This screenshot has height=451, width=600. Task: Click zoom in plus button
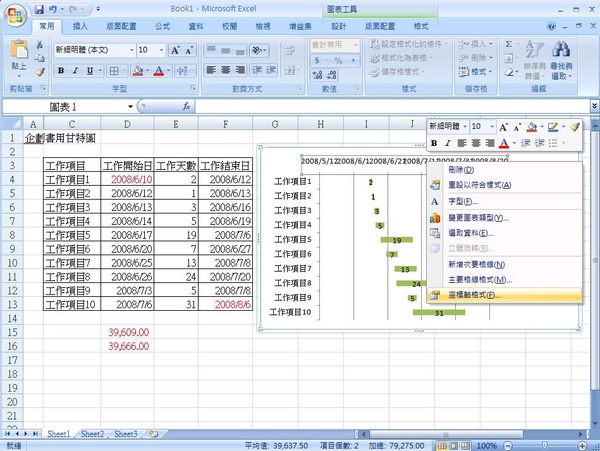click(582, 446)
